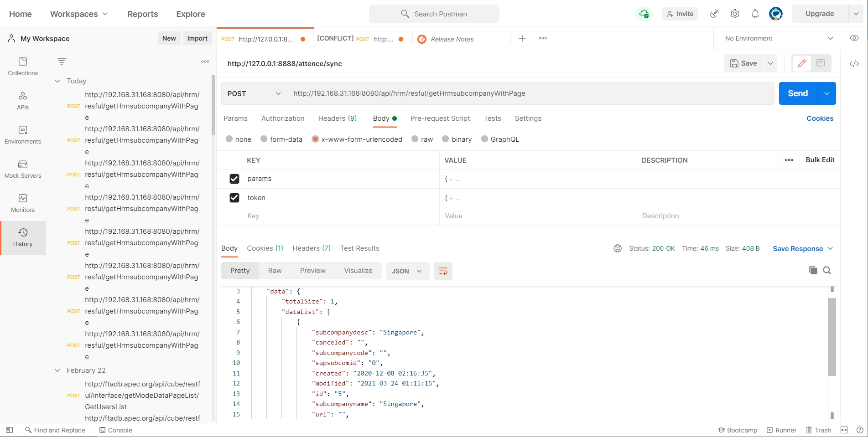Click the code snippet icon

pos(854,64)
